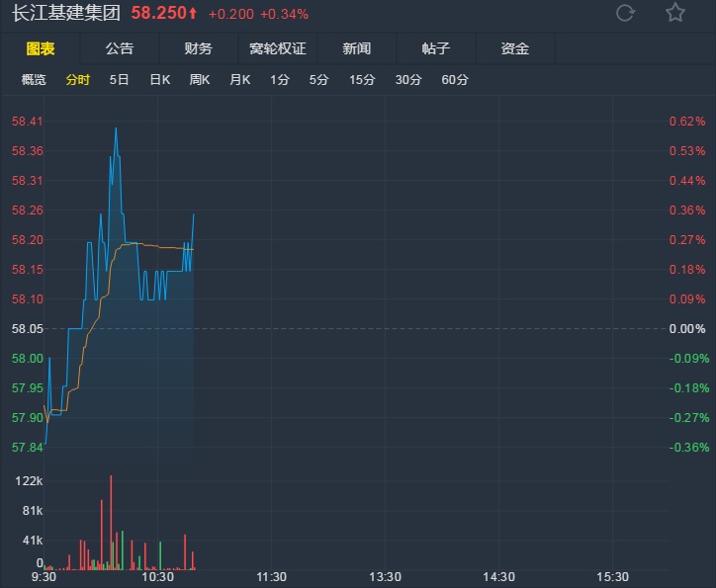Click the stock name 长江基建集团
Screen dimensions: 716x588
(65, 14)
